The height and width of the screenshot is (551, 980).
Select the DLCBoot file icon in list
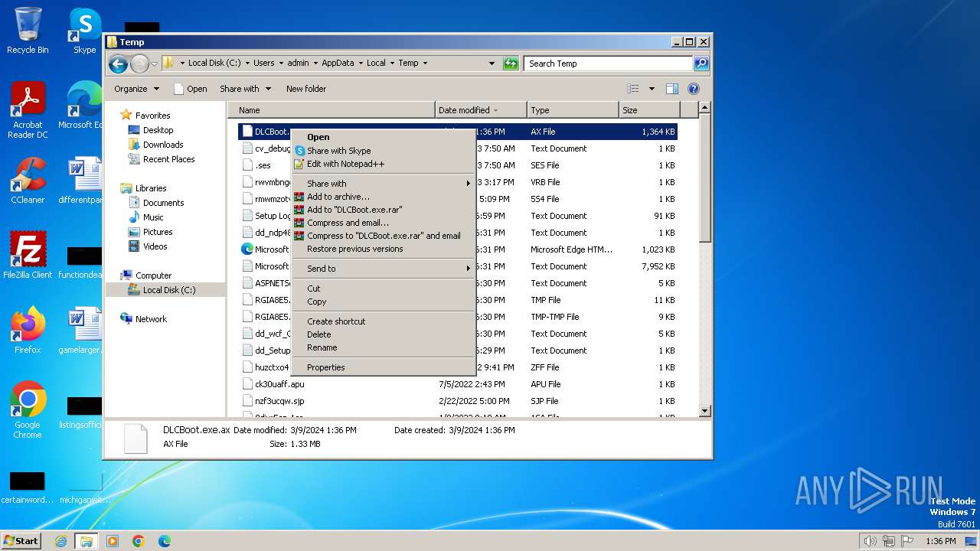[247, 132]
